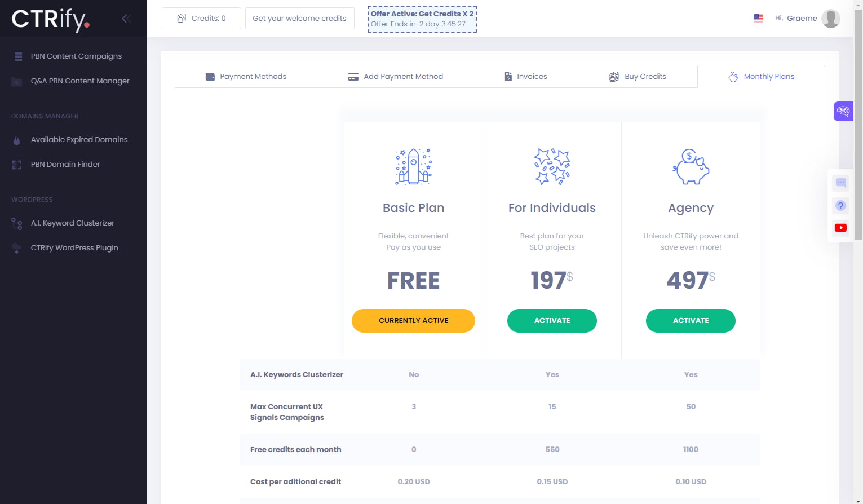Open the Graeme profile avatar menu
This screenshot has height=504, width=863.
830,18
